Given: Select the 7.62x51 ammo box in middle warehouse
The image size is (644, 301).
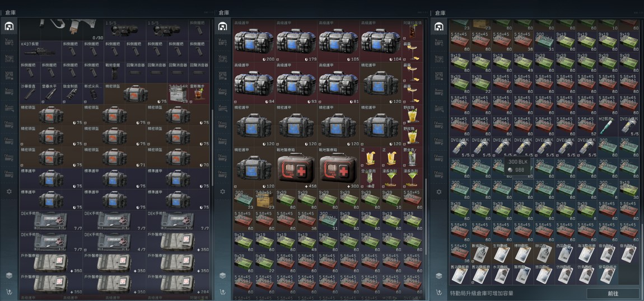Looking at the screenshot, I should pos(264,200).
